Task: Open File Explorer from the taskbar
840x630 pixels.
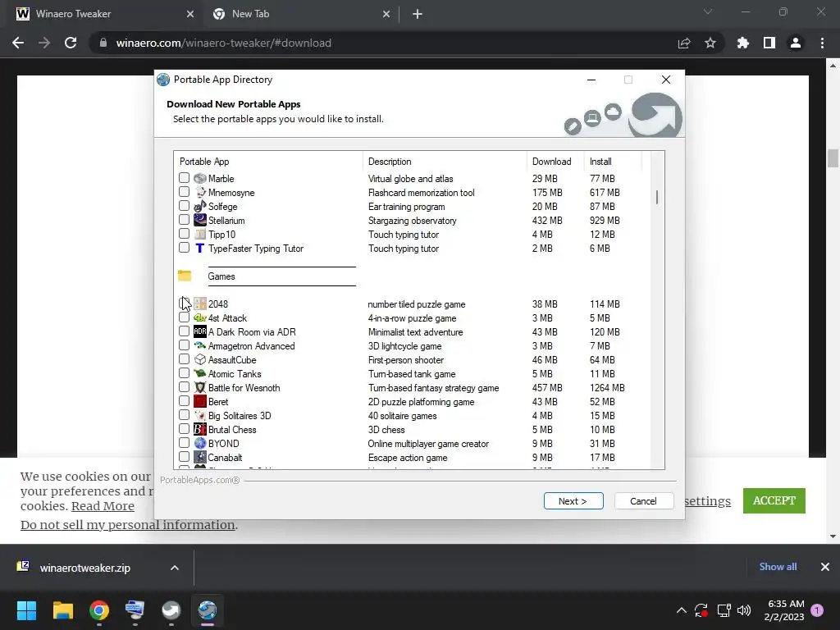Action: pyautogui.click(x=62, y=610)
